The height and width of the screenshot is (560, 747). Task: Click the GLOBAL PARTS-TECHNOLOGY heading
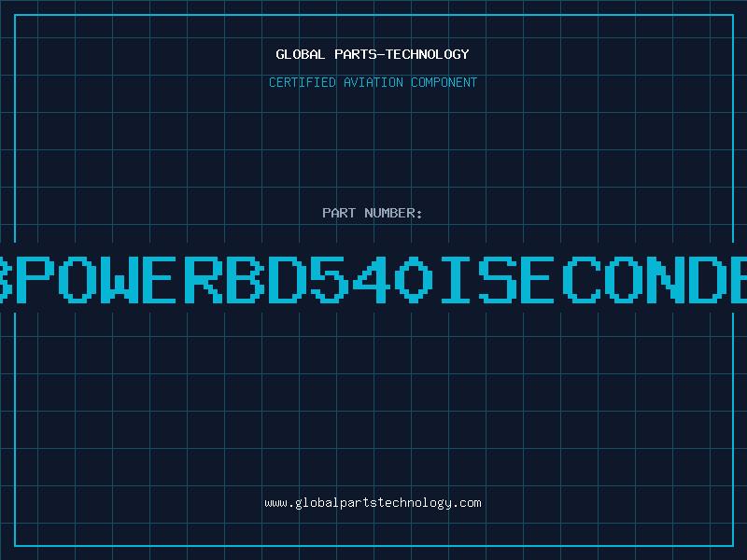[x=373, y=54]
